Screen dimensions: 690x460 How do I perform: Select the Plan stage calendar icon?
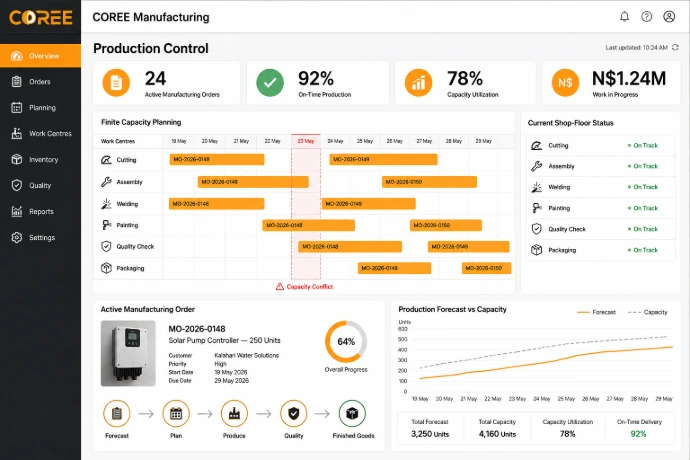click(176, 413)
